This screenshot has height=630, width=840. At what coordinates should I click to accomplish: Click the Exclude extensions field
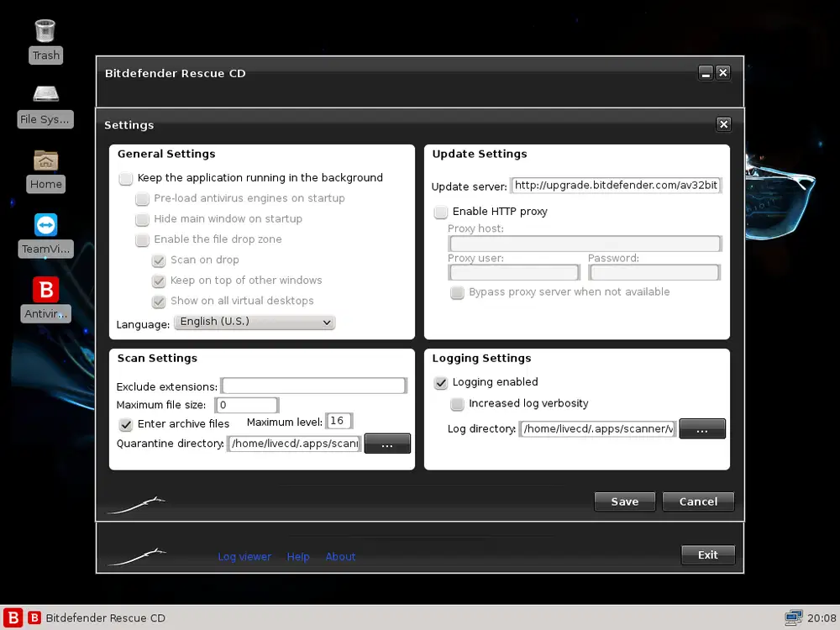[x=314, y=386]
